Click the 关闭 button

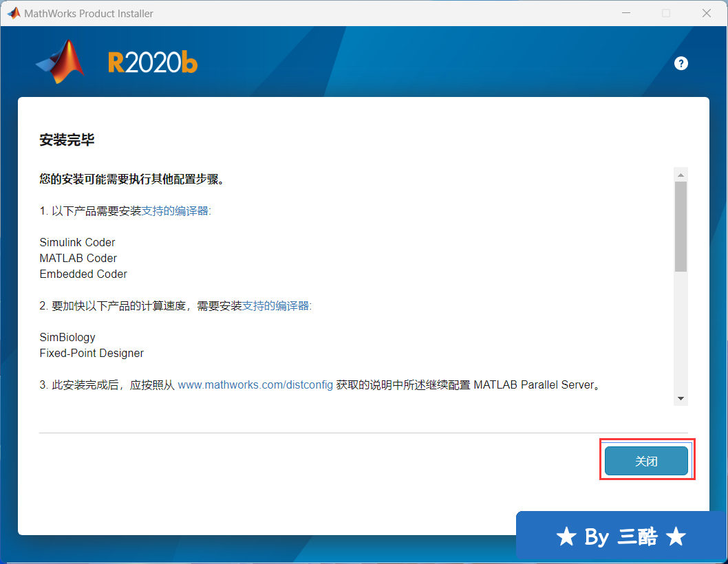pos(646,461)
